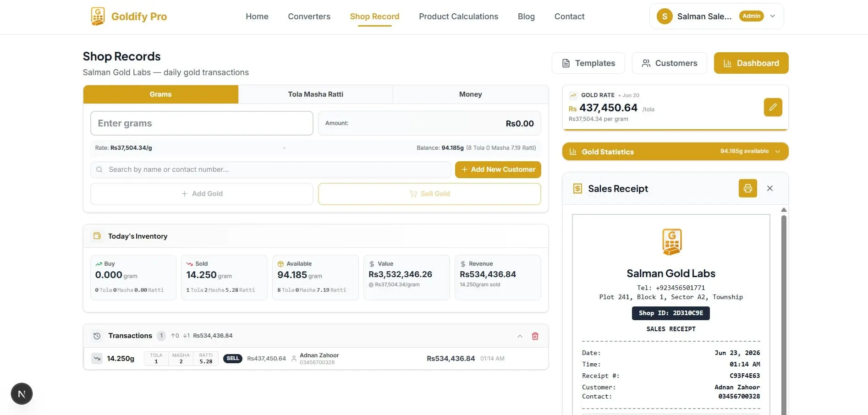Click the S user avatar circle
The image size is (868, 415).
click(x=665, y=16)
